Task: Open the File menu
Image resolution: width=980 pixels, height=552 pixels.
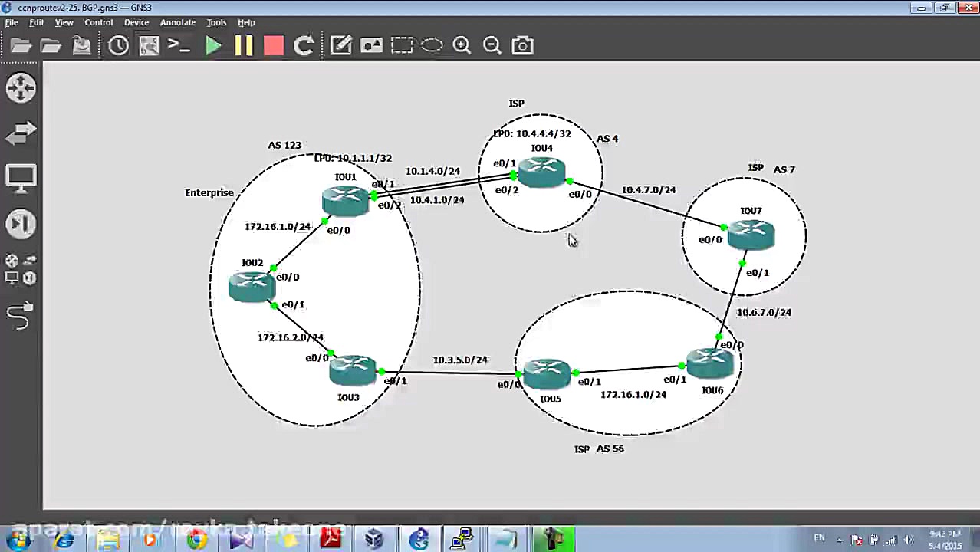Action: [12, 22]
